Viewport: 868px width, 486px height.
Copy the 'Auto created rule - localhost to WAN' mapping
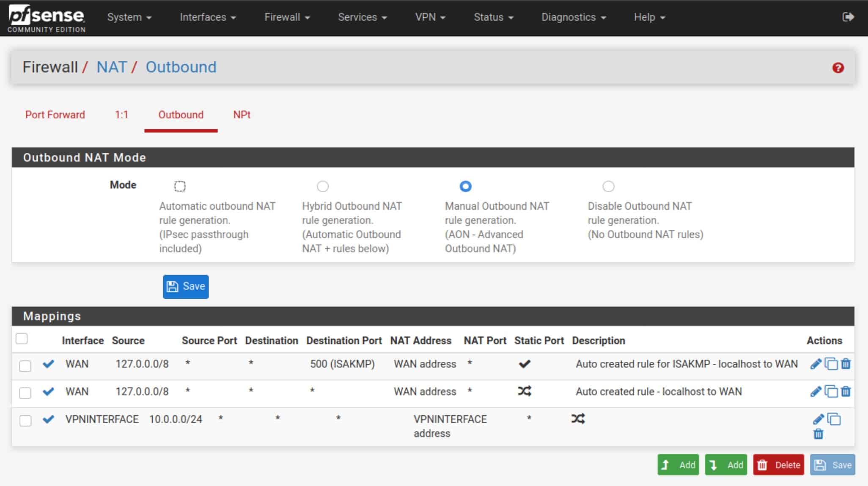tap(831, 391)
